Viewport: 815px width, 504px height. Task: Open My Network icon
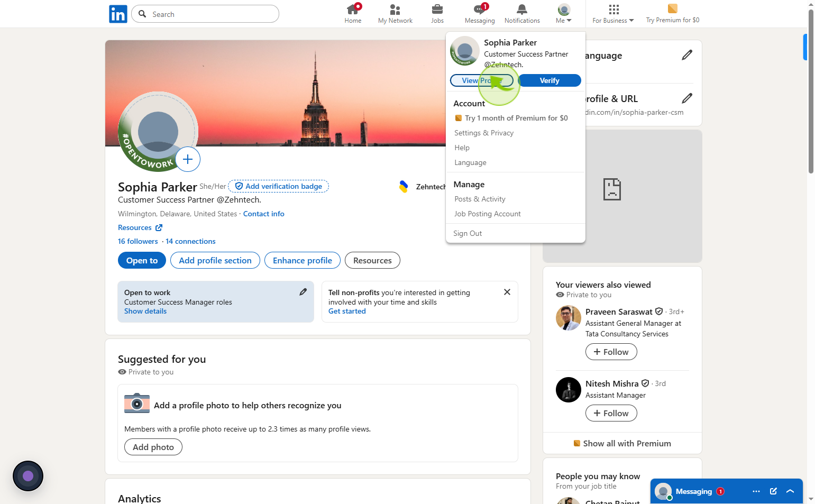pyautogui.click(x=395, y=14)
